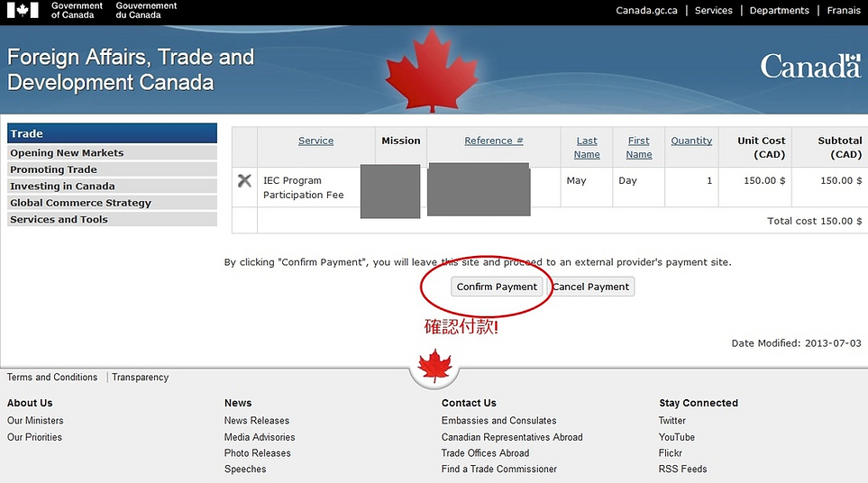Click the Cancel Payment button
The image size is (868, 483).
(590, 287)
